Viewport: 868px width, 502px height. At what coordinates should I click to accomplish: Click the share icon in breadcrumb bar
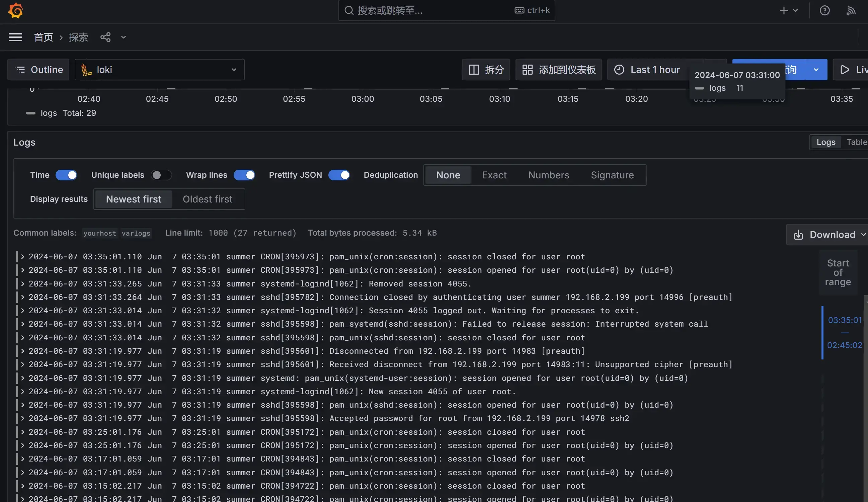[105, 37]
